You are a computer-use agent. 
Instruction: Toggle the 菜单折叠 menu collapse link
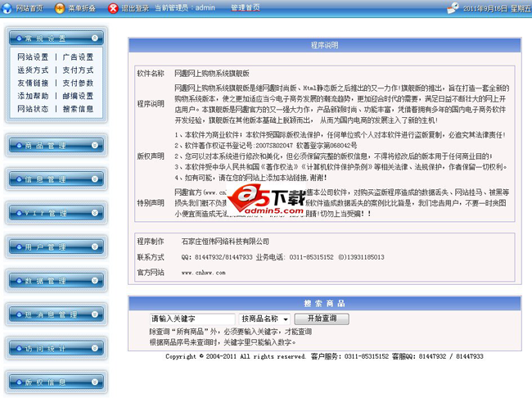(82, 8)
